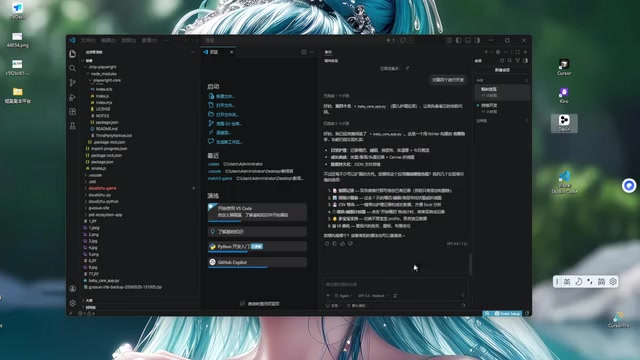The height and width of the screenshot is (360, 640).
Task: Toggle IME simplified/traditional 简
Action: (601, 282)
